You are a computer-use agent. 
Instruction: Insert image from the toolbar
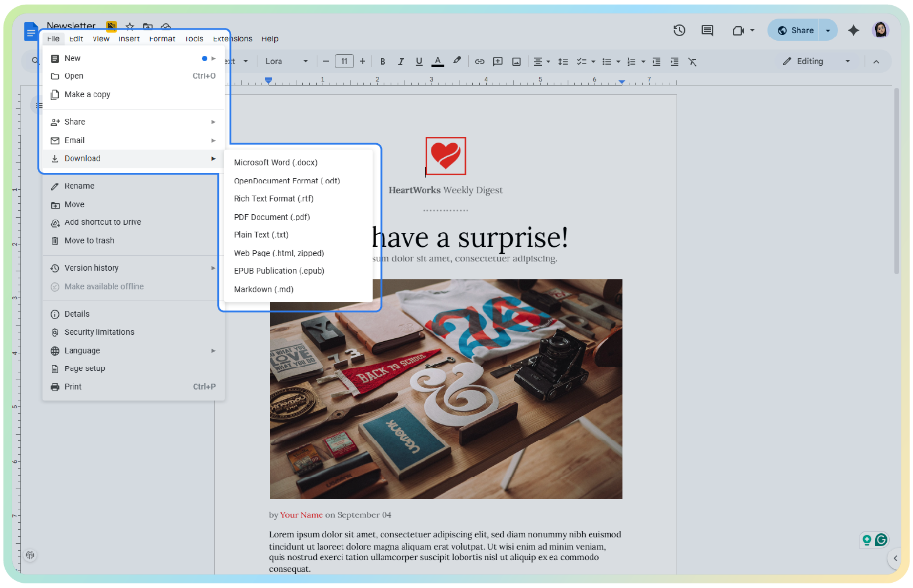[516, 62]
